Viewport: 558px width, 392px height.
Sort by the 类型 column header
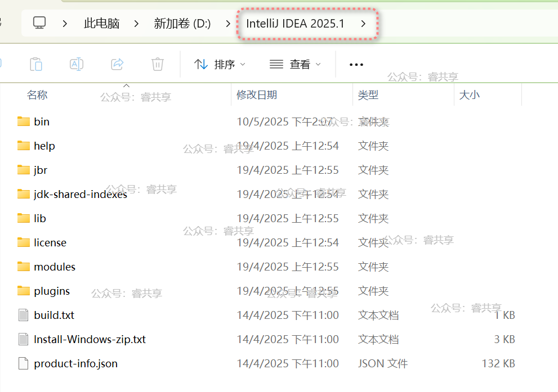pos(368,95)
